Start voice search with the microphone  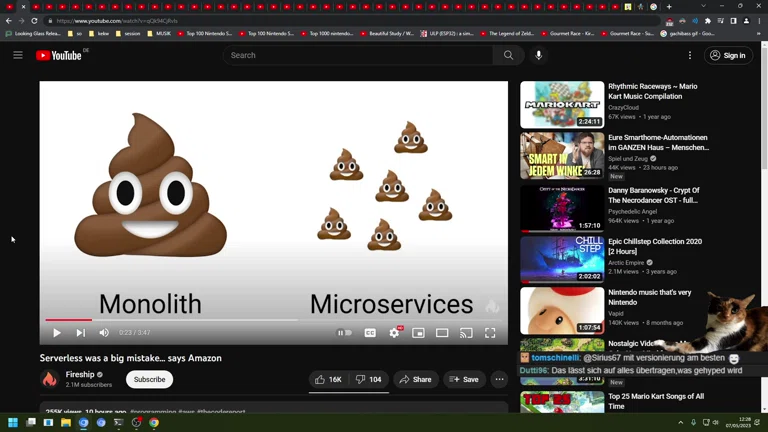tap(538, 55)
